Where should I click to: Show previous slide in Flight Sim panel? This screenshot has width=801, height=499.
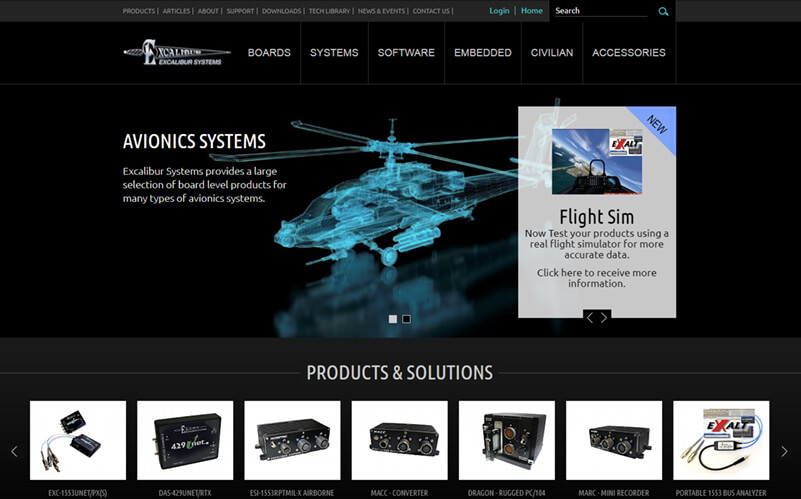click(x=590, y=318)
